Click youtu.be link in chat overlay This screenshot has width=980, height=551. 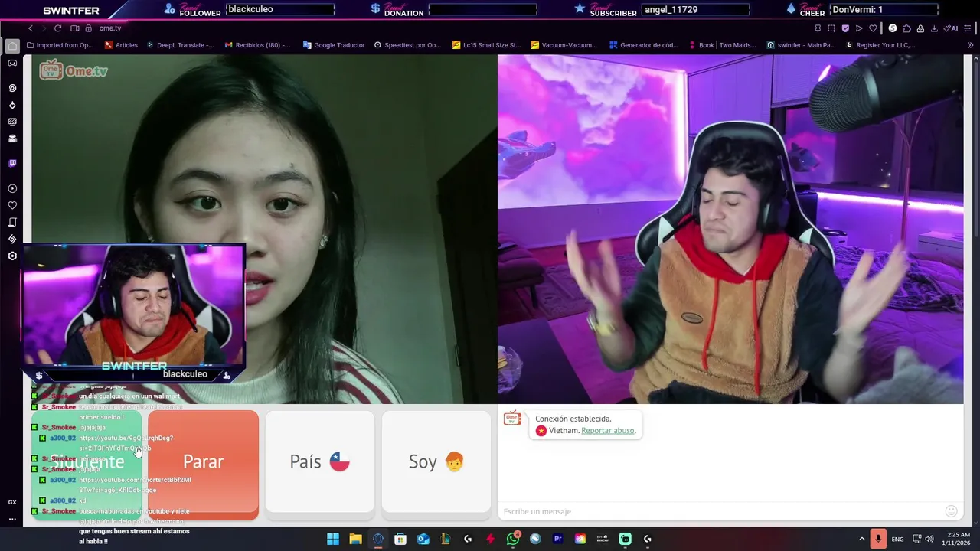point(126,443)
